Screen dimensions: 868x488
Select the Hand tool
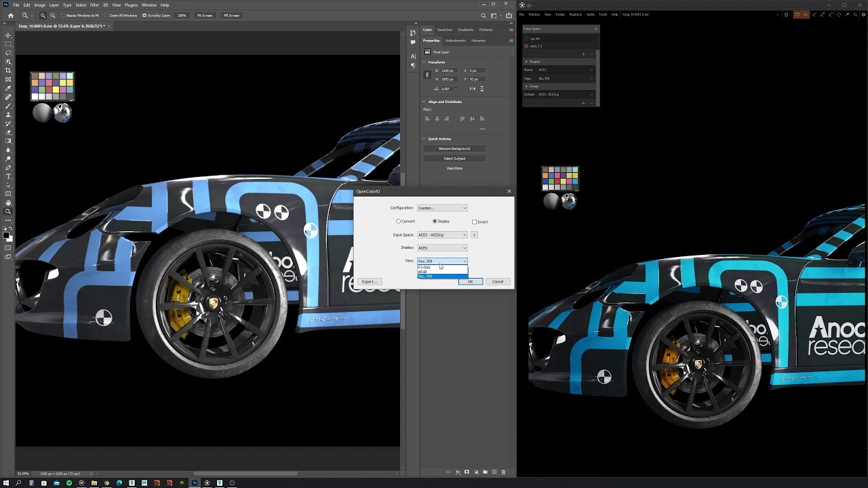[8, 203]
